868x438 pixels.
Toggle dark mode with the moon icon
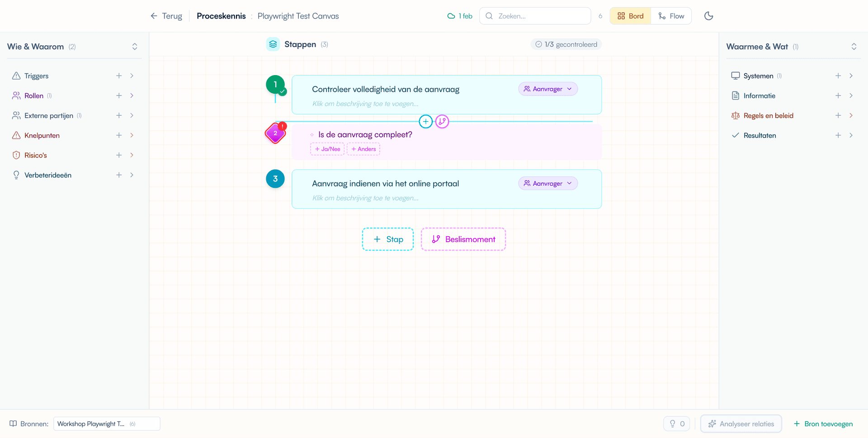point(708,16)
